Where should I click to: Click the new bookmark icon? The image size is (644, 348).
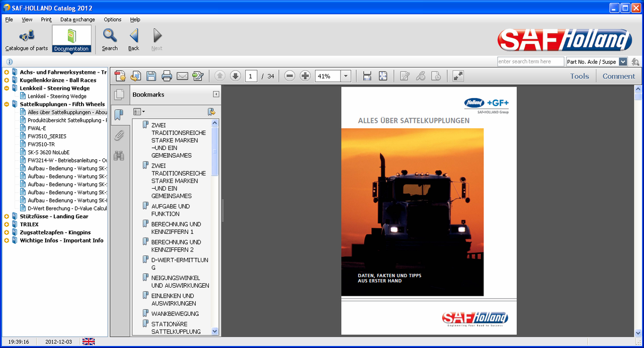point(211,112)
